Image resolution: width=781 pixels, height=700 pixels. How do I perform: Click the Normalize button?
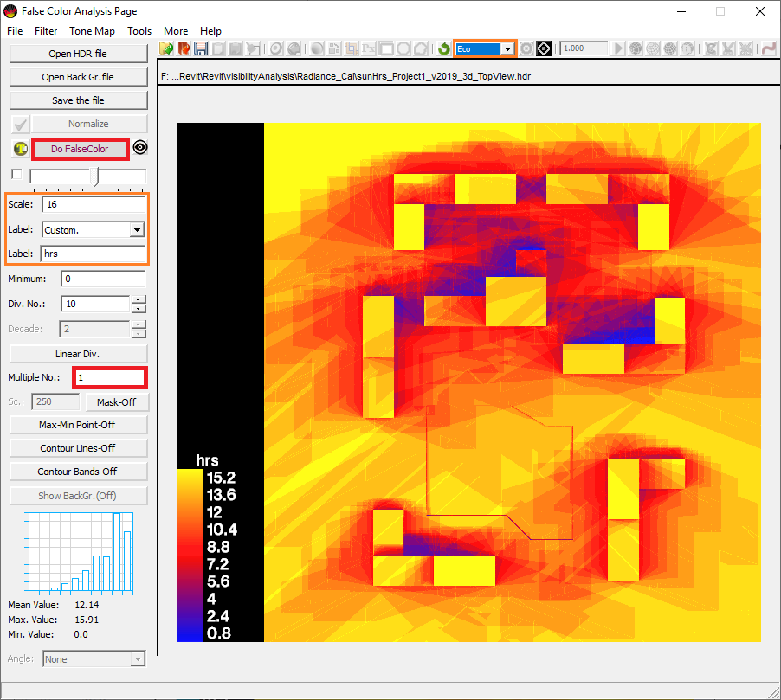(x=89, y=124)
